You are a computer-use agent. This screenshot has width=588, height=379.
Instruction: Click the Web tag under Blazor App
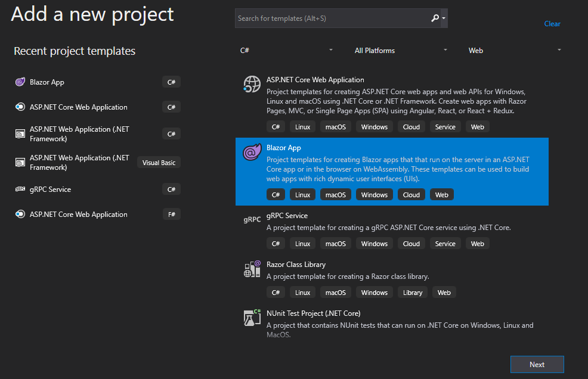click(x=442, y=194)
